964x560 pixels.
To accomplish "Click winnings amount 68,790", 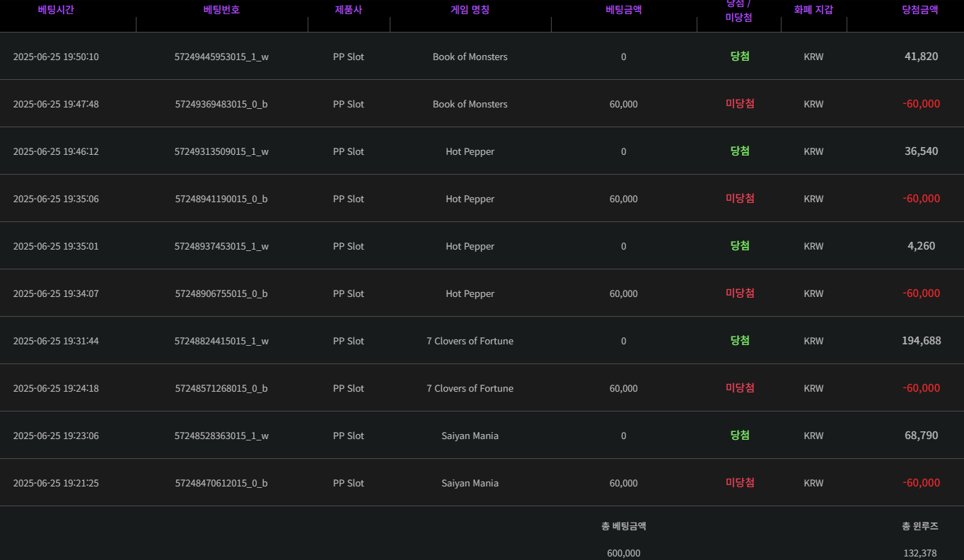I will (x=921, y=436).
